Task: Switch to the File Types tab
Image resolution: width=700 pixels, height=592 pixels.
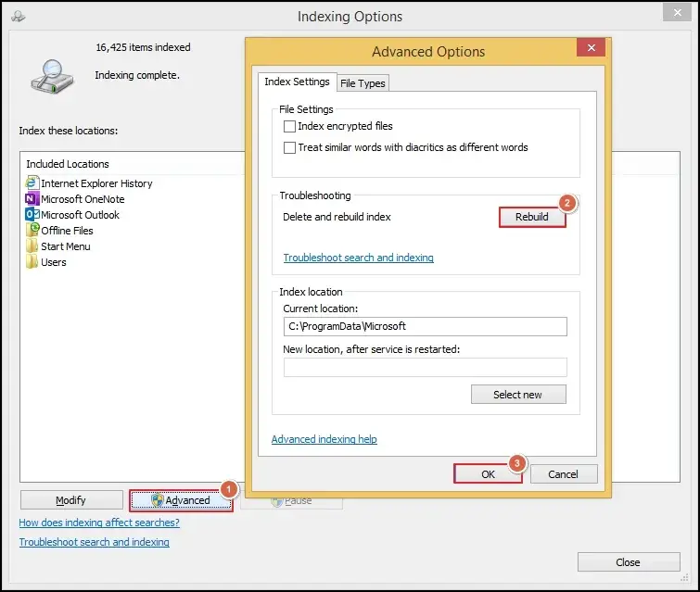Action: (363, 83)
